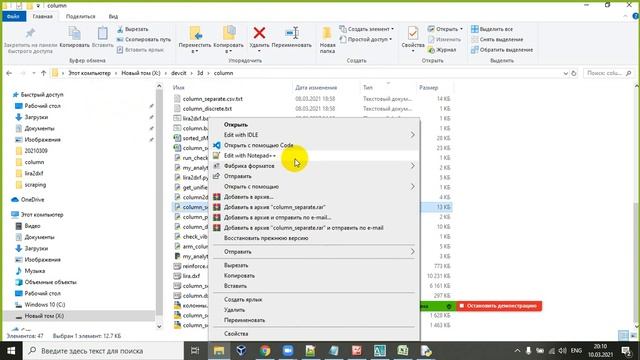Viewport: 640px width, 360px height.
Task: Sort by the Дата изменения column header
Action: coord(316,87)
